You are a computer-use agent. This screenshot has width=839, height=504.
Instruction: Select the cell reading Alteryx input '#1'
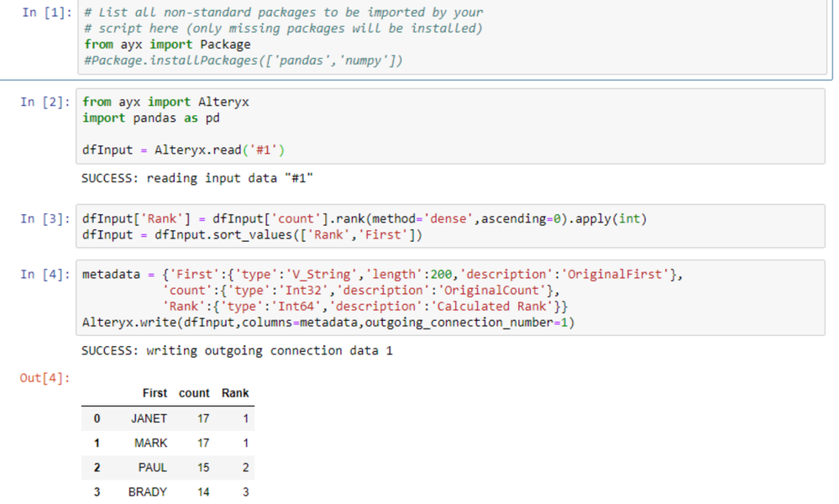(x=200, y=150)
